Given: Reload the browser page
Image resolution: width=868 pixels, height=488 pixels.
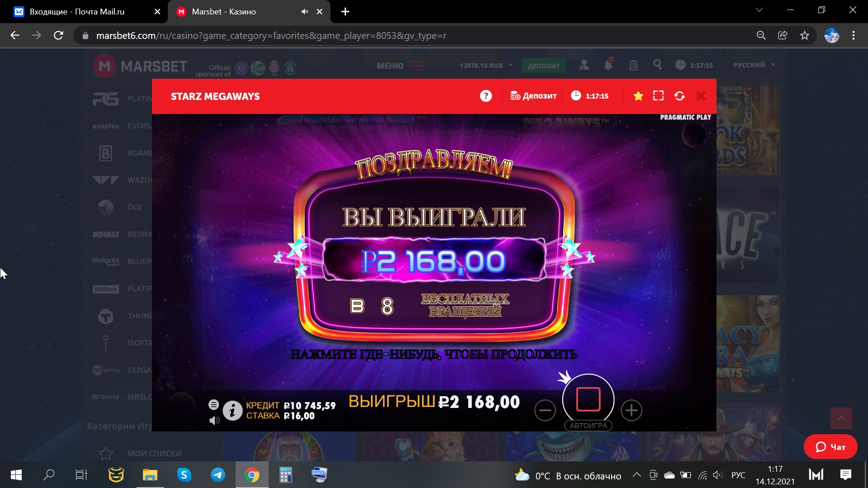Looking at the screenshot, I should tap(58, 35).
